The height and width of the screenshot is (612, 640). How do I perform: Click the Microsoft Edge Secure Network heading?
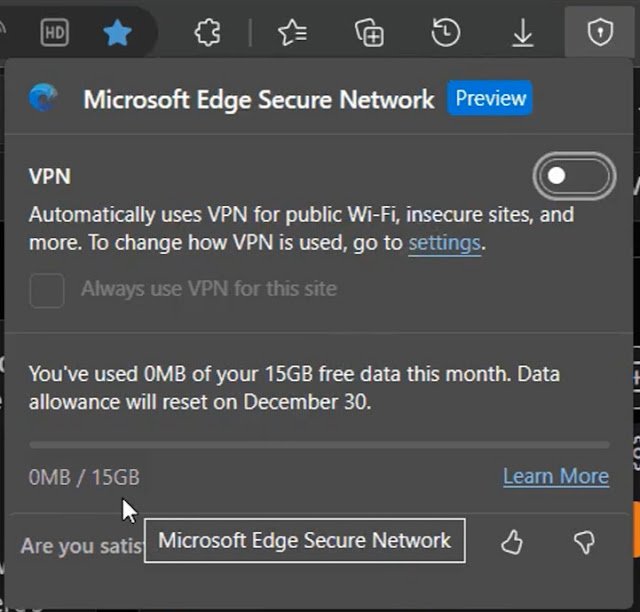tap(259, 99)
